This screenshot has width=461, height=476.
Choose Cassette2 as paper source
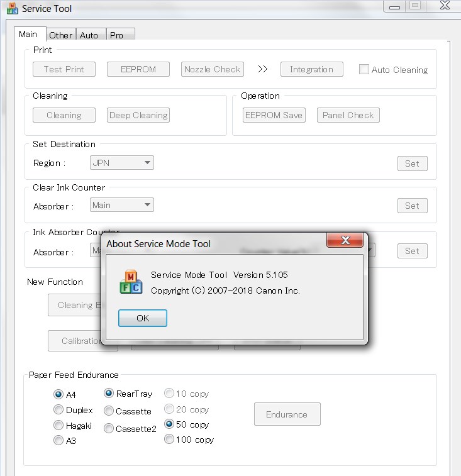[109, 429]
